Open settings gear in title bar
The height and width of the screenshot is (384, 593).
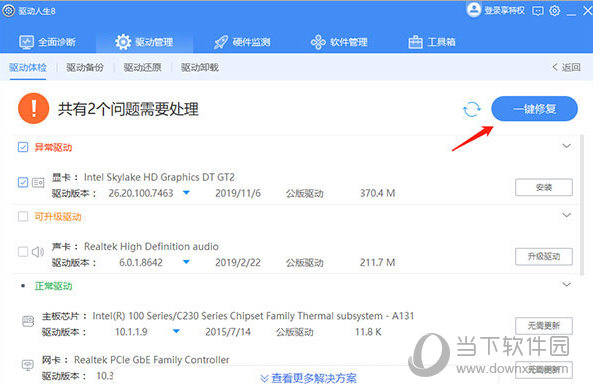(554, 11)
